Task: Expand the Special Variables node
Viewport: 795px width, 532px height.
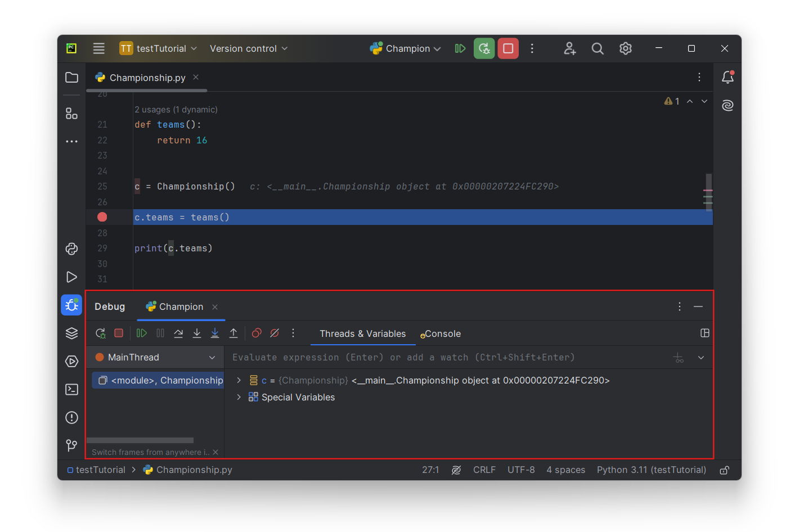Action: pyautogui.click(x=239, y=398)
